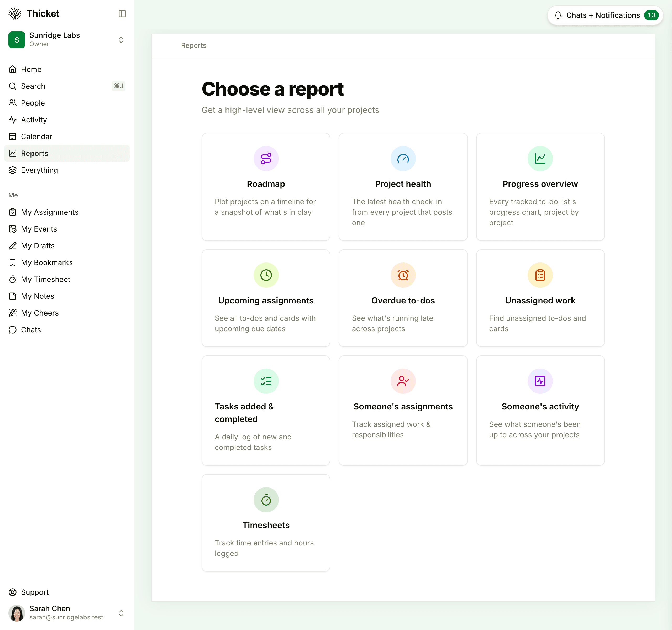Image resolution: width=672 pixels, height=630 pixels.
Task: Click the My Events calendar-clock icon
Action: (13, 229)
